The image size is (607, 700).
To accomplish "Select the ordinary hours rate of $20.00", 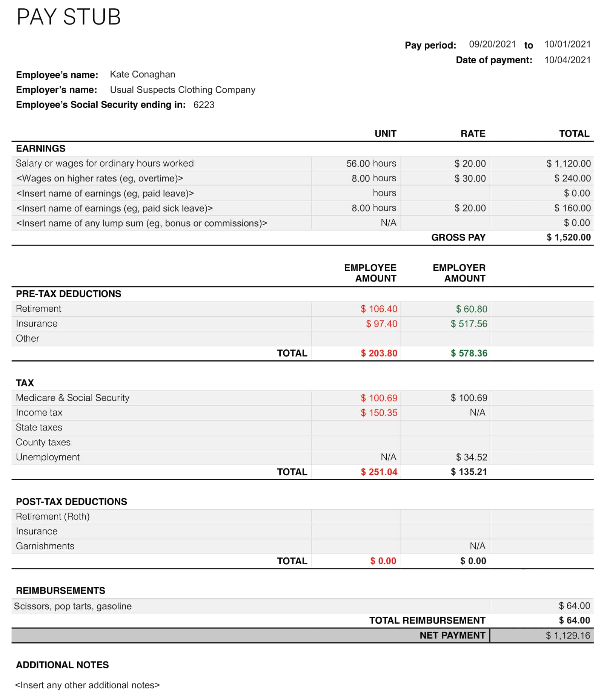I will pyautogui.click(x=470, y=164).
